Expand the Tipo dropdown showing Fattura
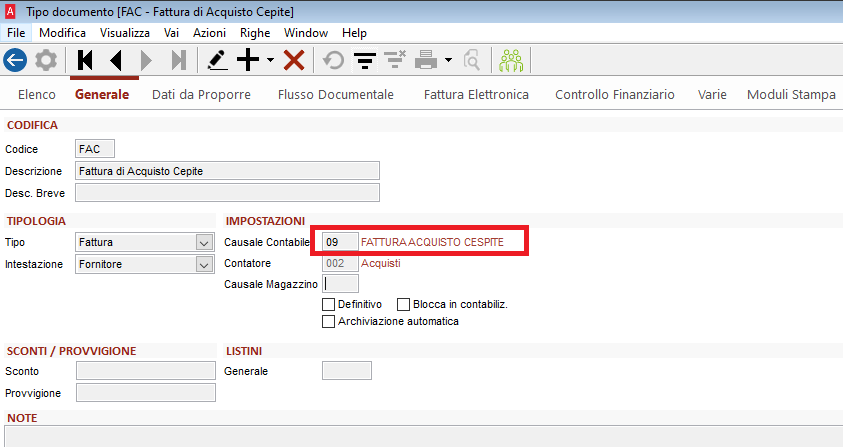Screen dimensions: 843x447 pyautogui.click(x=204, y=243)
